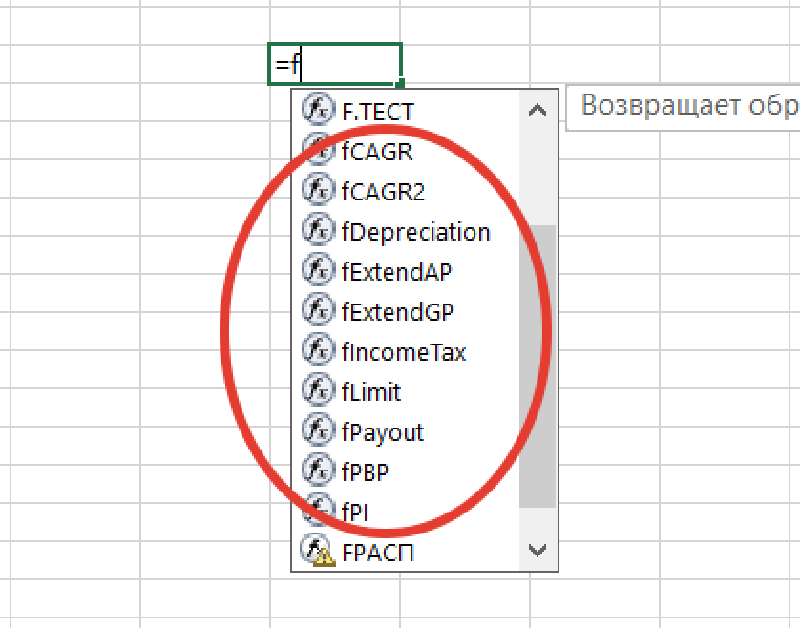Click the fx icon beside fPayout
The image size is (800, 628).
319,431
